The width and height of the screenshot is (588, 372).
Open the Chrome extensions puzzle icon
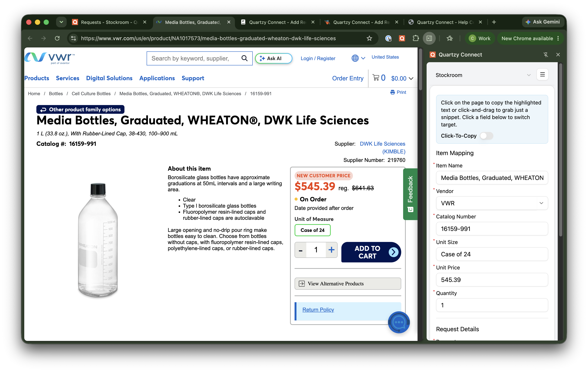pos(416,38)
